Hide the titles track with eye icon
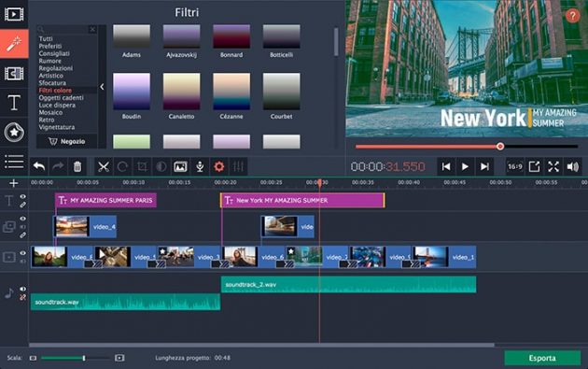The image size is (588, 369). pyautogui.click(x=23, y=197)
